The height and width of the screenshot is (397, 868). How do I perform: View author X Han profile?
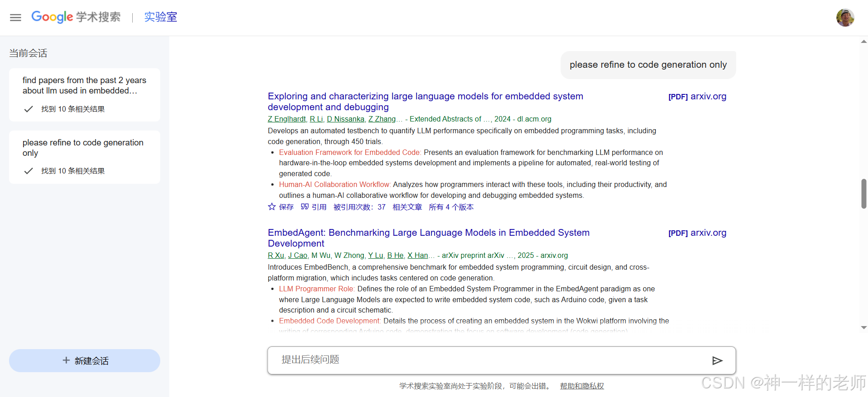click(x=418, y=255)
